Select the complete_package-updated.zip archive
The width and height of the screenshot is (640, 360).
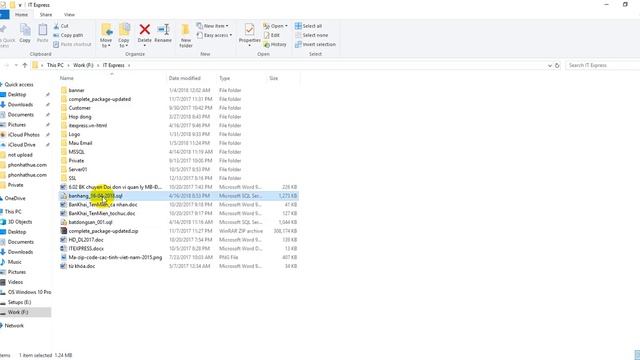tap(103, 231)
